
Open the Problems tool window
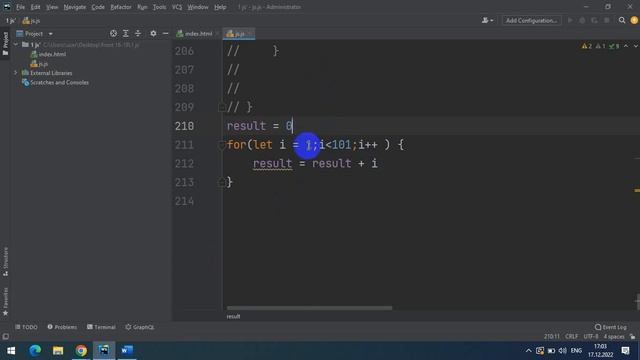click(x=62, y=327)
